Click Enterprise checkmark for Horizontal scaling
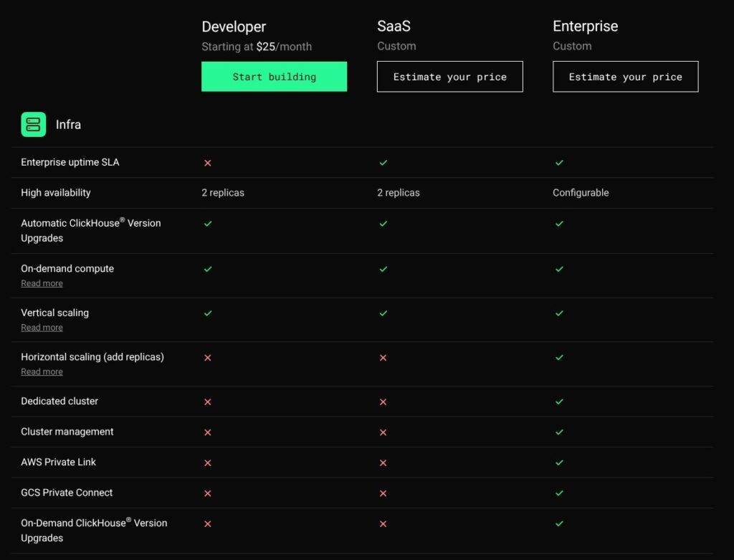Viewport: 734px width, 560px height. [x=559, y=357]
